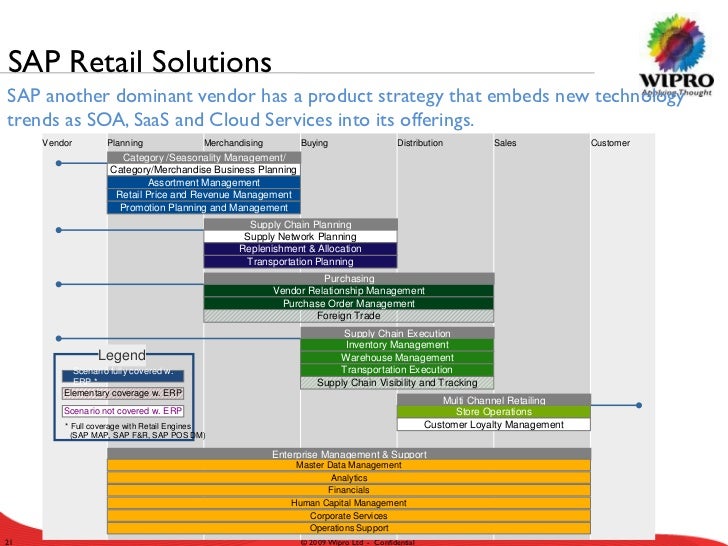The image size is (728, 546).
Task: Select the Supply Chain Planning header
Action: [300, 224]
